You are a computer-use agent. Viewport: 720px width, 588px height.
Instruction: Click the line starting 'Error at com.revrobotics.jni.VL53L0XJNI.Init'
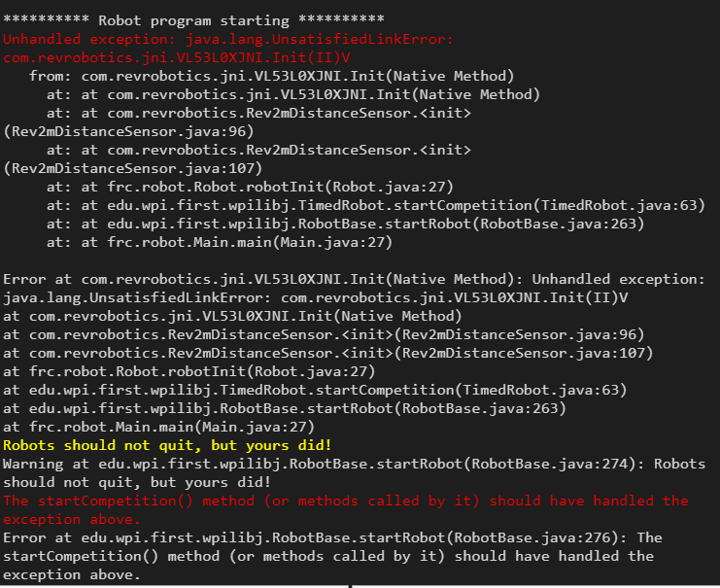(354, 279)
